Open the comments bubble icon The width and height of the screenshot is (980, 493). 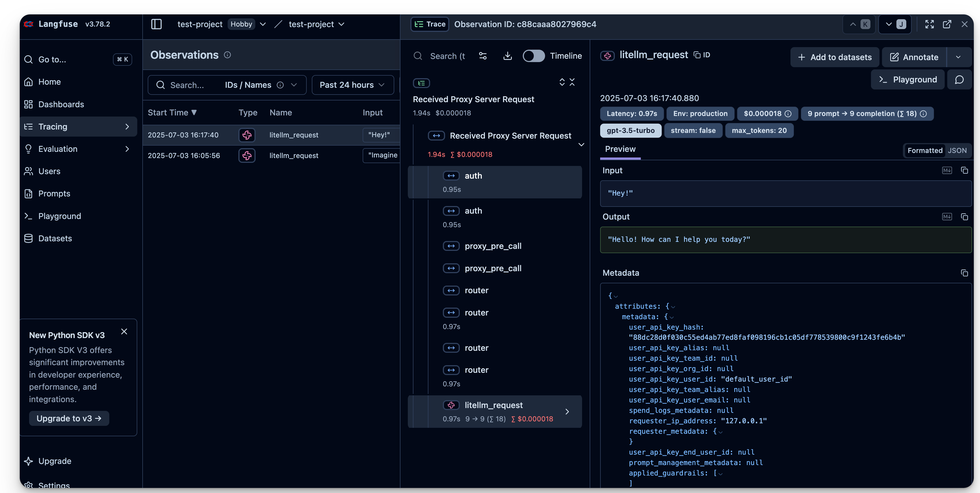click(959, 80)
